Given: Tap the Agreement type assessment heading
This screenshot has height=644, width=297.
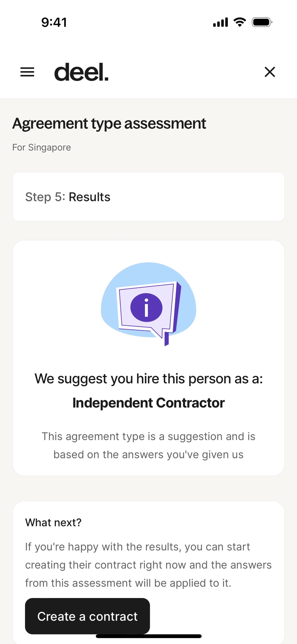Looking at the screenshot, I should (109, 123).
